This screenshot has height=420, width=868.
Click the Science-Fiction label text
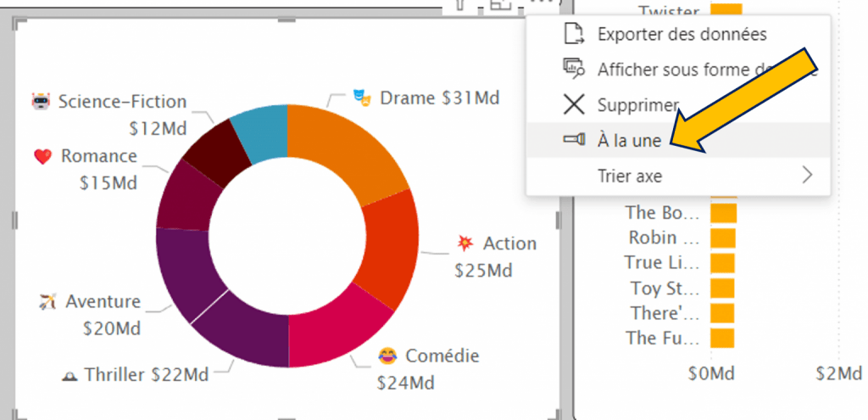pos(122,102)
